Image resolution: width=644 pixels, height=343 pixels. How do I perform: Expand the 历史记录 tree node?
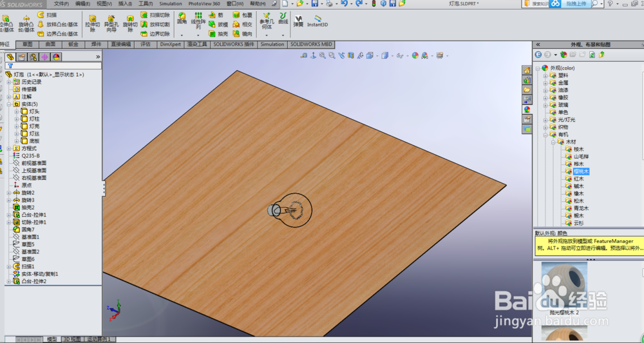click(8, 82)
